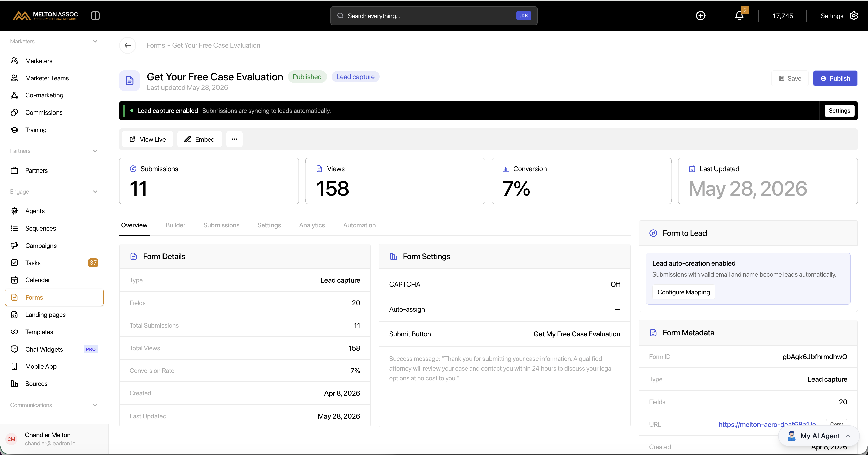Open Co-marketing section

pos(55,95)
